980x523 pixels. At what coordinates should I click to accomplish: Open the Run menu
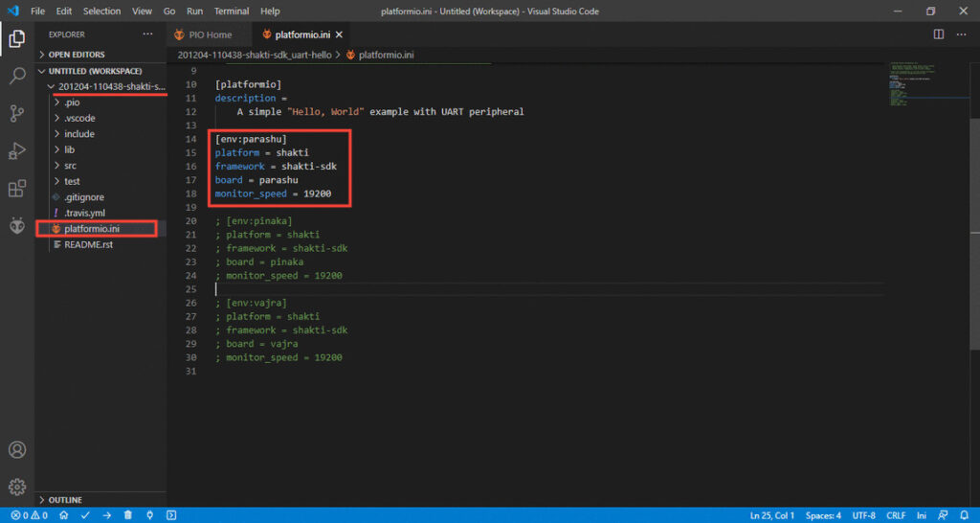pos(194,11)
